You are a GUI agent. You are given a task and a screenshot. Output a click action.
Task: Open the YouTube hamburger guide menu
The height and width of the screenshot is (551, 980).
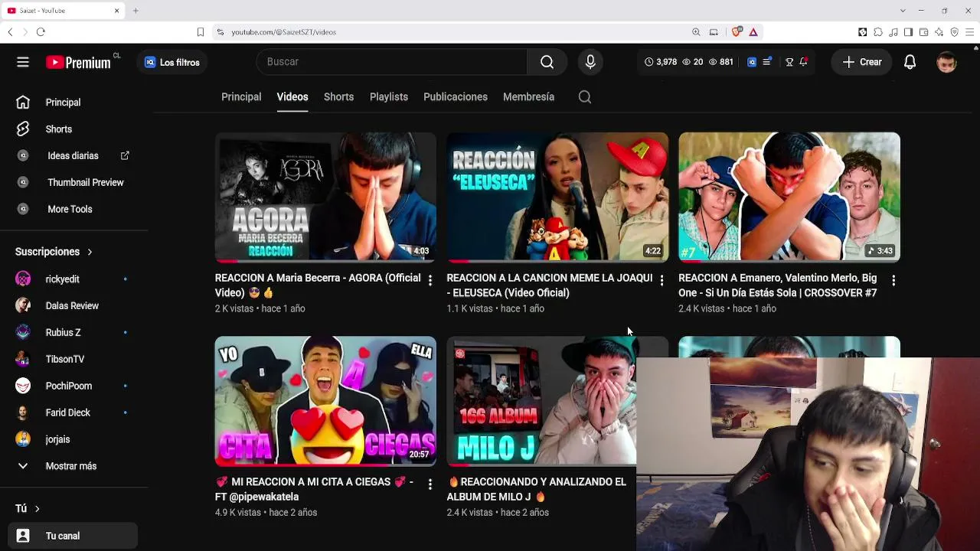pyautogui.click(x=23, y=62)
